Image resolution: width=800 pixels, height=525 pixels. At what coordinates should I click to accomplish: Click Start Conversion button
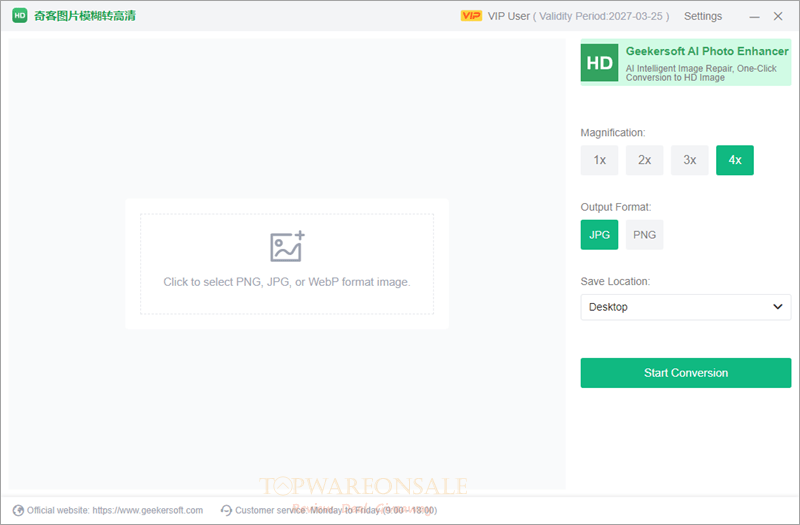coord(686,373)
